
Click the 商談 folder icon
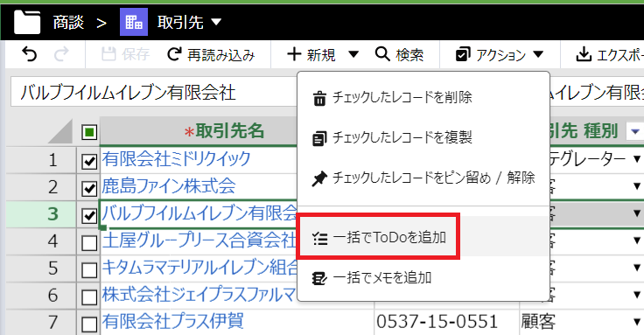(27, 22)
